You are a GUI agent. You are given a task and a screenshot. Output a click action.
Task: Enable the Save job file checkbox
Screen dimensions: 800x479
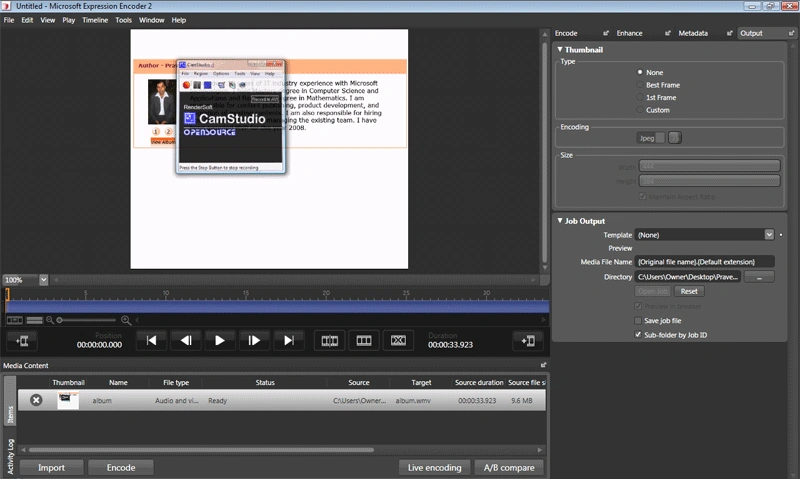[638, 320]
